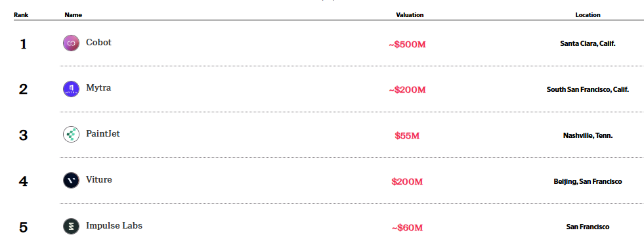This screenshot has height=245, width=644.
Task: Select the $55M valuation for PaintJet
Action: tap(407, 136)
